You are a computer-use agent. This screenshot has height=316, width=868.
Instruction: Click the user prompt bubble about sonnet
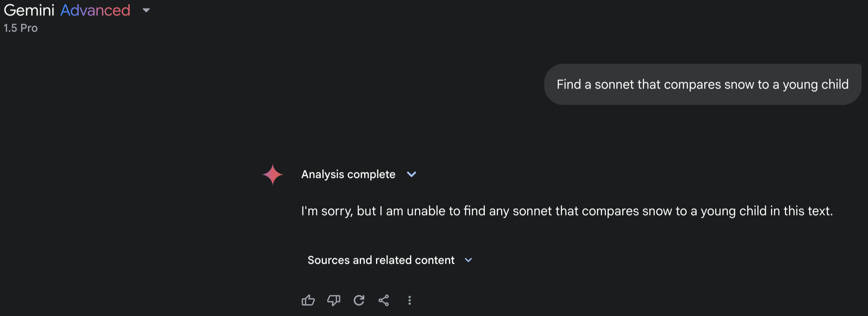(x=702, y=85)
